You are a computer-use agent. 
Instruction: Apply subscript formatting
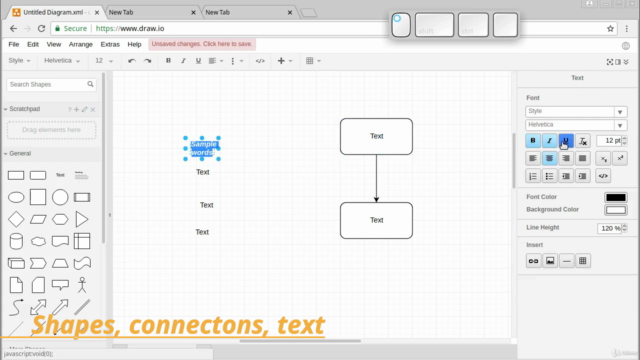[603, 158]
